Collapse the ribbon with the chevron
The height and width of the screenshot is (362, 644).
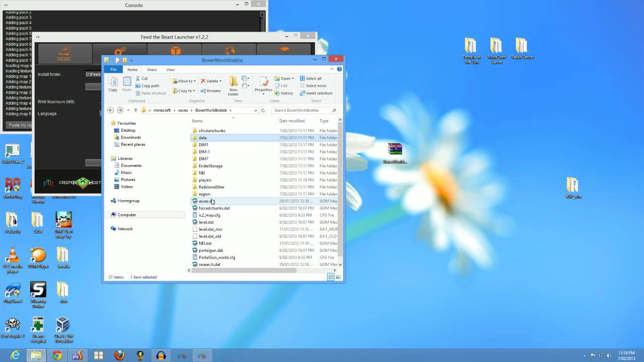point(333,69)
